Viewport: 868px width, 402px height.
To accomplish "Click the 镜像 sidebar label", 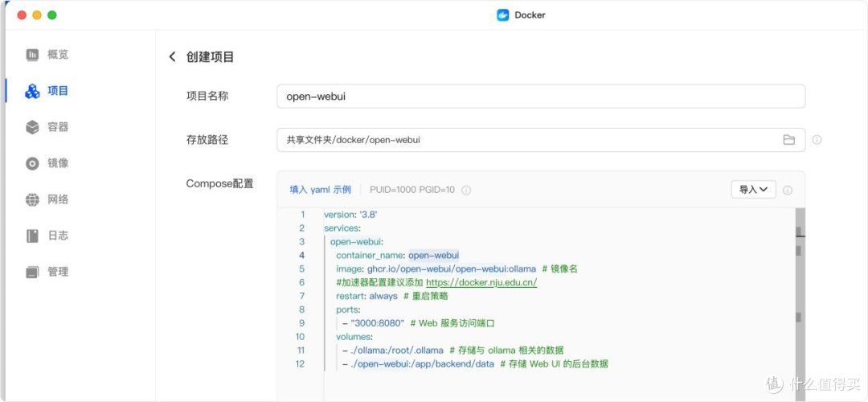I will click(x=58, y=163).
